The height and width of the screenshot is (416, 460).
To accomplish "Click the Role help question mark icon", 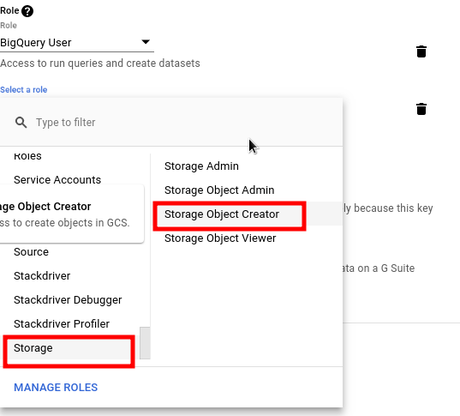I will 27,11.
